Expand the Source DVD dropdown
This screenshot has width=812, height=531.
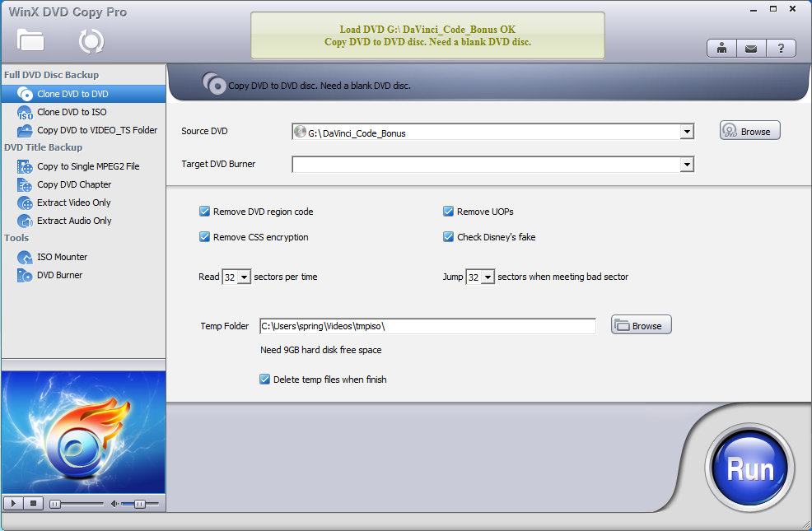(x=687, y=132)
